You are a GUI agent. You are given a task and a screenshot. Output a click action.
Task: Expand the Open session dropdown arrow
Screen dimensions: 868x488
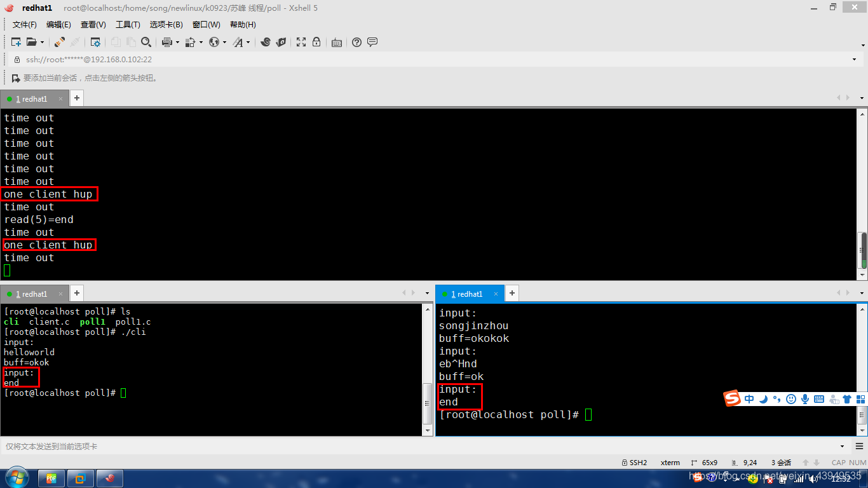(43, 43)
